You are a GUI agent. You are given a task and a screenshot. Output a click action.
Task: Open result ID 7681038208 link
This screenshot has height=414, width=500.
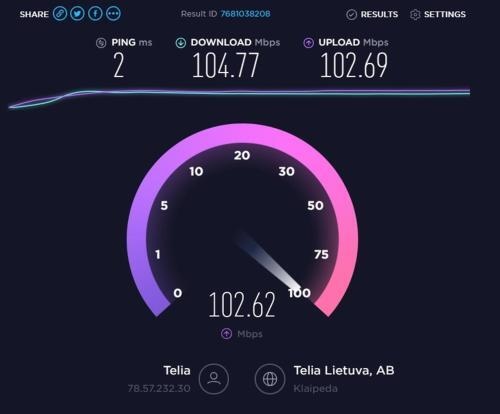coord(245,14)
